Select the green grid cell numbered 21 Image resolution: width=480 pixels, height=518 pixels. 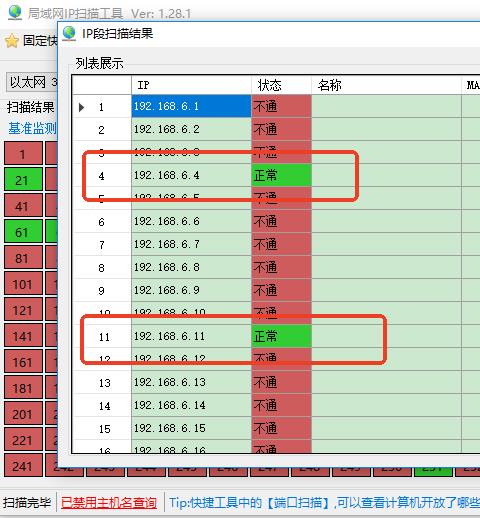click(x=23, y=180)
